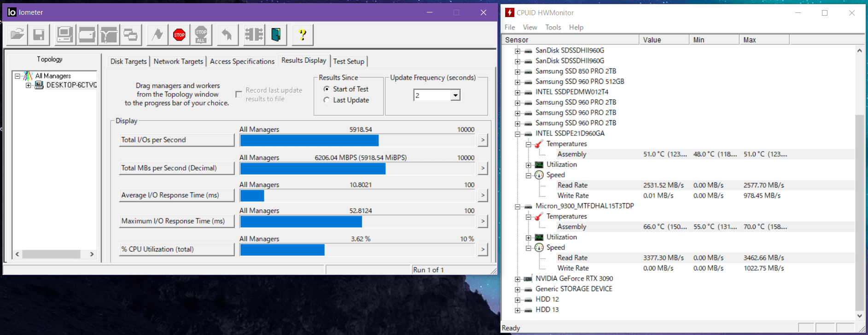This screenshot has height=335, width=868.
Task: Tick Record last update results to file
Action: pos(239,94)
